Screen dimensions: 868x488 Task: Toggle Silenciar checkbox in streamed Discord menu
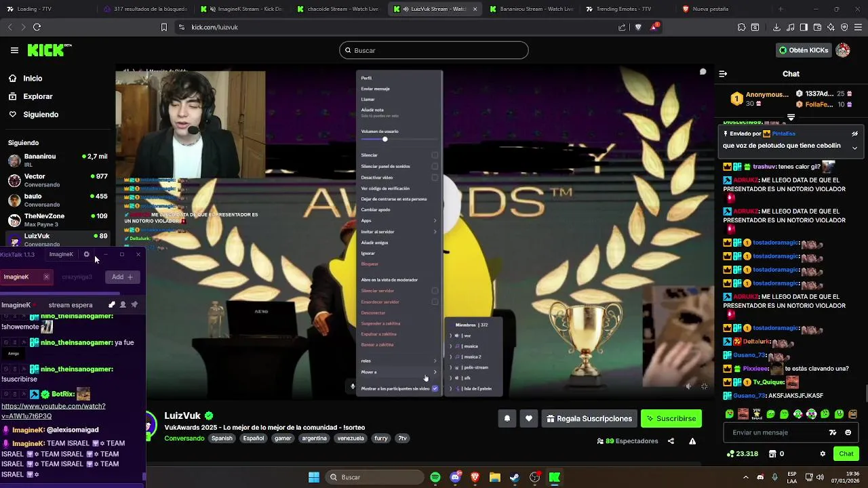pos(435,155)
